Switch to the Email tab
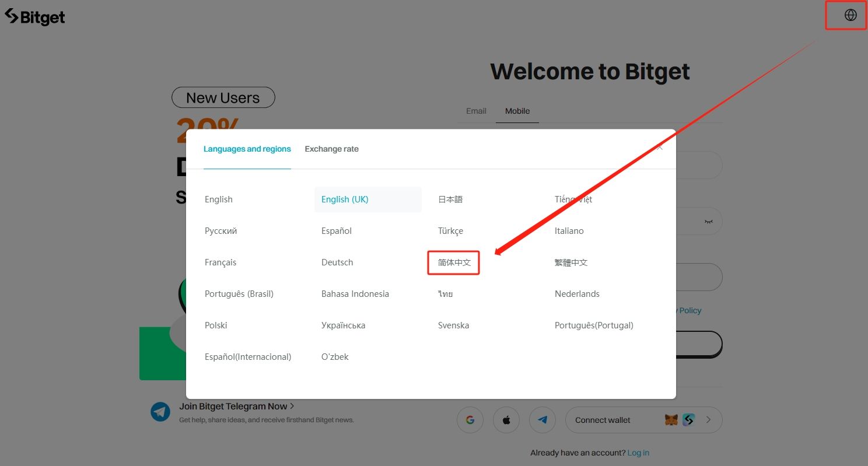 (x=476, y=111)
